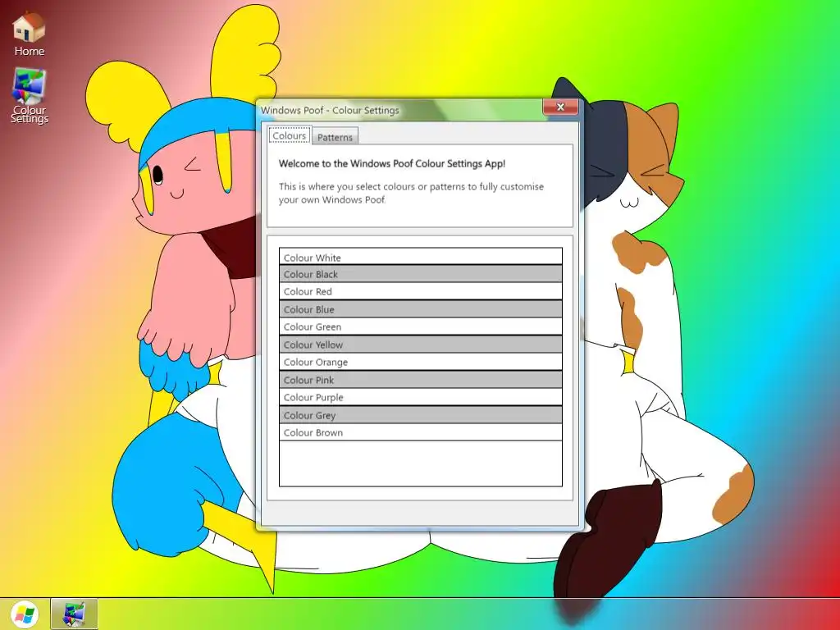Switch to the Patterns tab
The height and width of the screenshot is (630, 840).
pyautogui.click(x=335, y=137)
